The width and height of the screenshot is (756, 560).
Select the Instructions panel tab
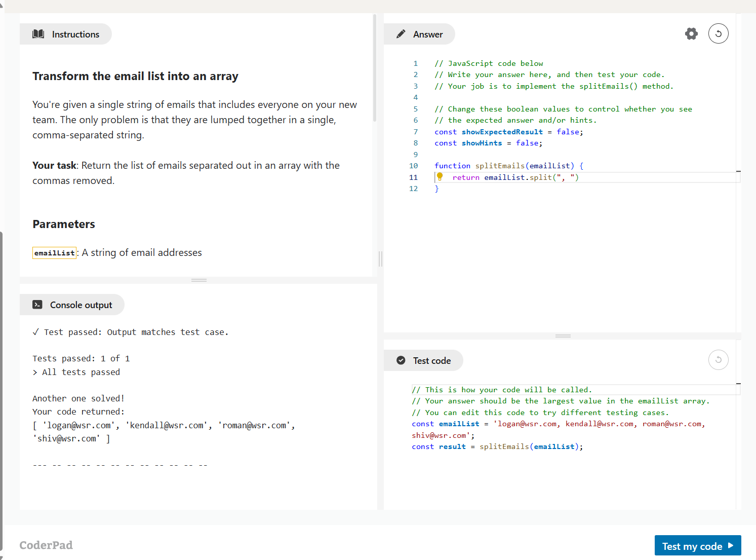66,34
